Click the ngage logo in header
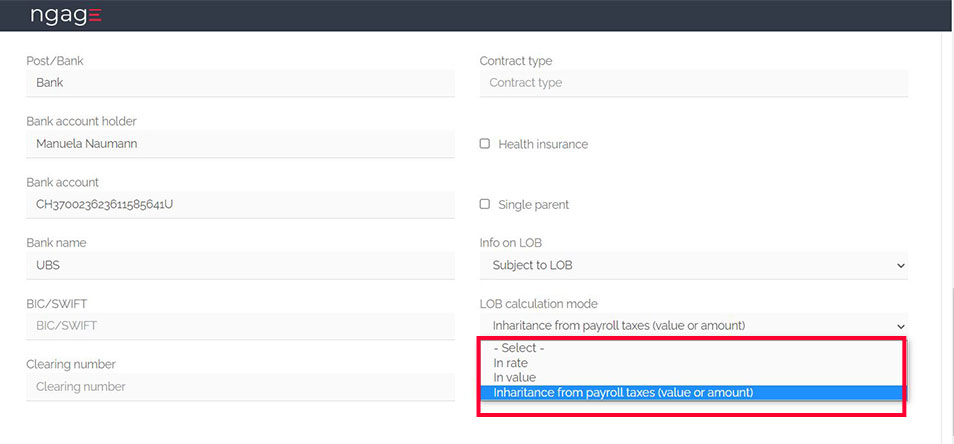 65,15
